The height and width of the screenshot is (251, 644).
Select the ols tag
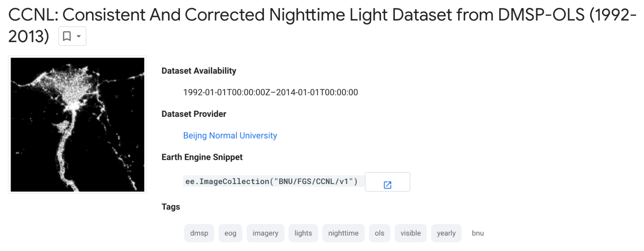pos(379,233)
